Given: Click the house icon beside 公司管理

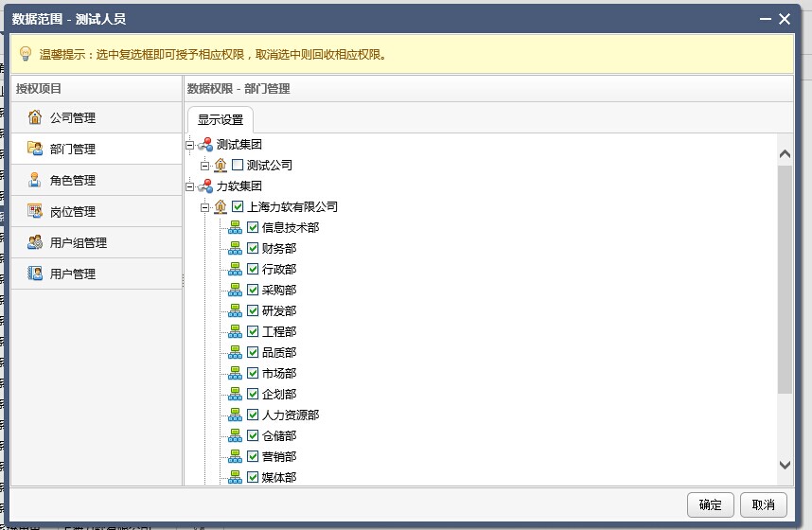Looking at the screenshot, I should pos(35,117).
